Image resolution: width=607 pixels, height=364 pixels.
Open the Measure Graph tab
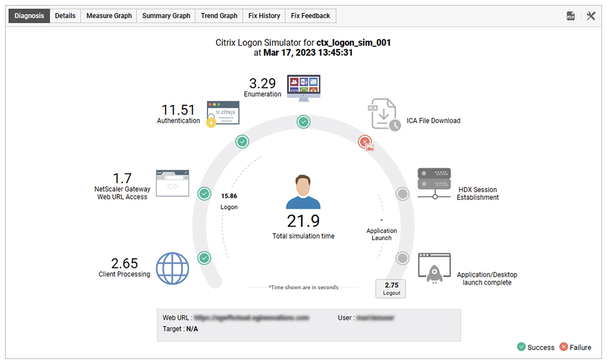pos(109,16)
